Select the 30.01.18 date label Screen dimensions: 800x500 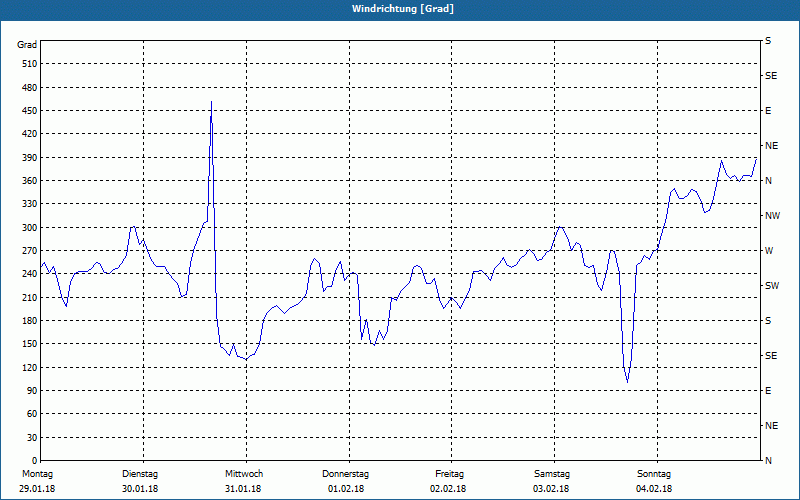pos(140,489)
